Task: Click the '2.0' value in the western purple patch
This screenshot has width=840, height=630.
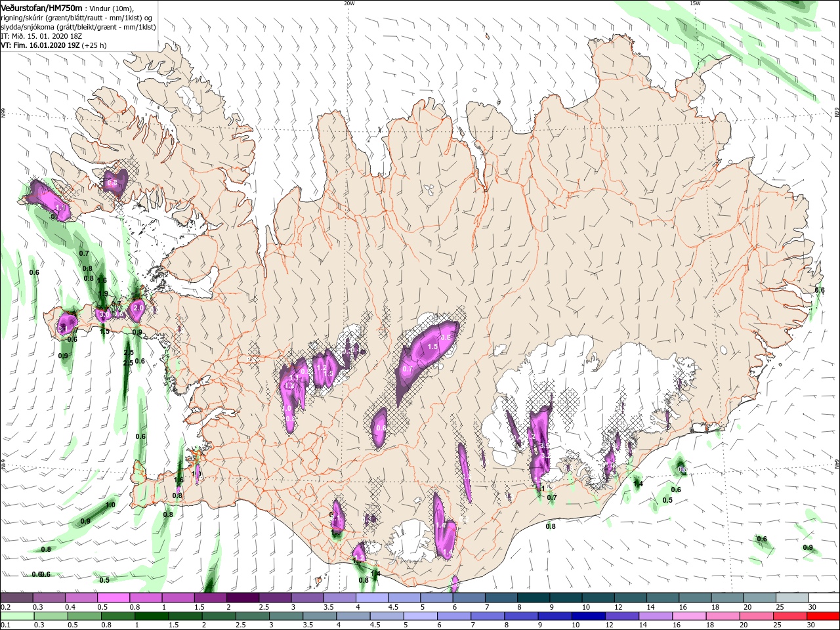Action: tap(138, 308)
